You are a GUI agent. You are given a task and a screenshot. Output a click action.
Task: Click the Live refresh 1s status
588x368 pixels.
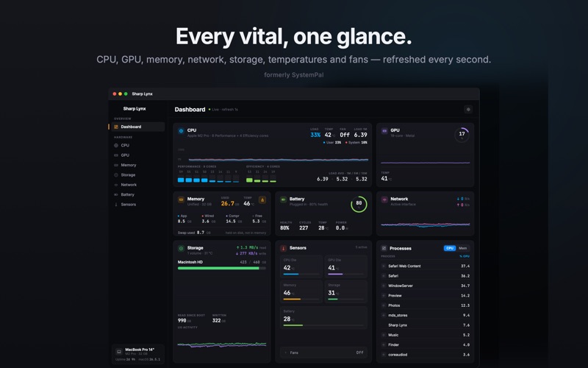223,110
